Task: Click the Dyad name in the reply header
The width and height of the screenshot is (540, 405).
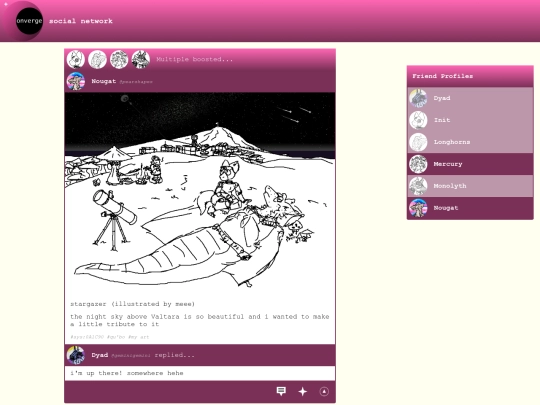Action: point(100,355)
